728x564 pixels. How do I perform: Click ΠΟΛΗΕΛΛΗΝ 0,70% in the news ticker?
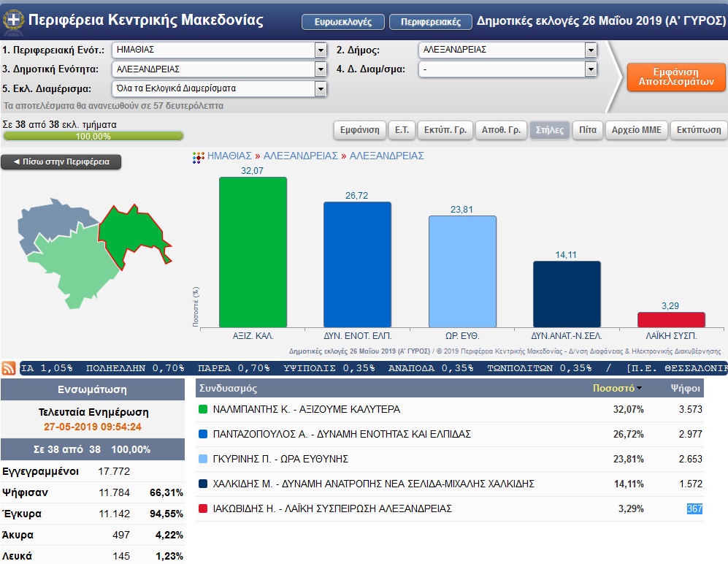click(135, 368)
